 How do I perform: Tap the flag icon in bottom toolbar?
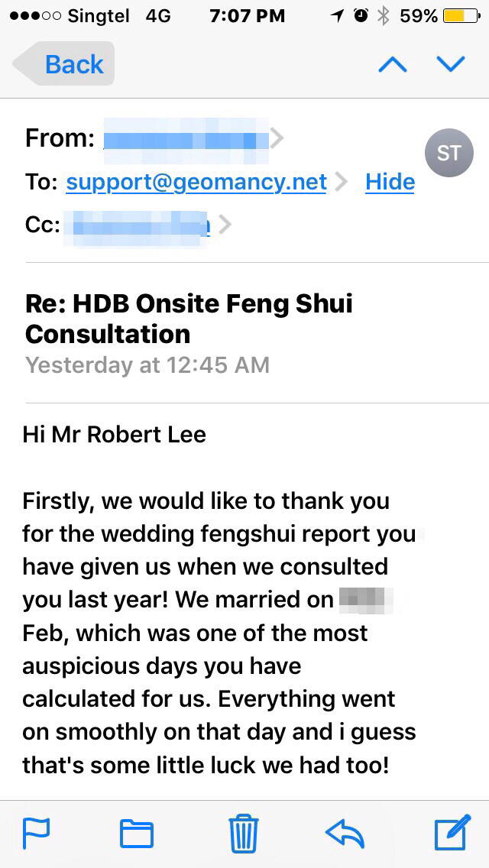36,833
